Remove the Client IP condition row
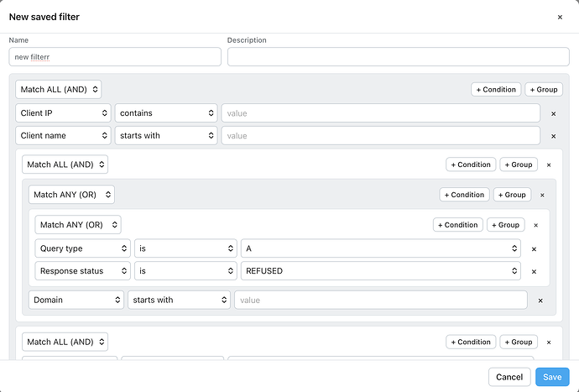This screenshot has width=579, height=392. 553,114
